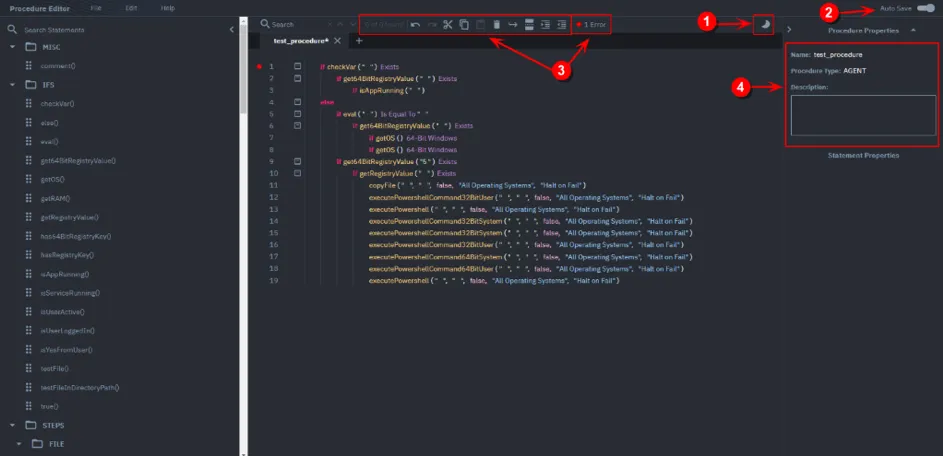Click the undo arrow in editor toolbar

[x=415, y=24]
